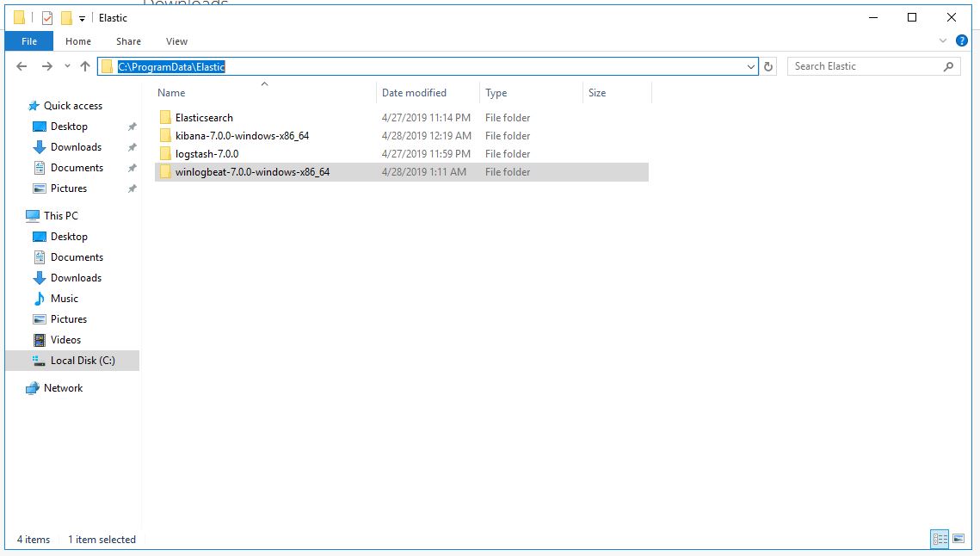This screenshot has height=556, width=980.
Task: Minimize the Elastic window
Action: (x=873, y=17)
